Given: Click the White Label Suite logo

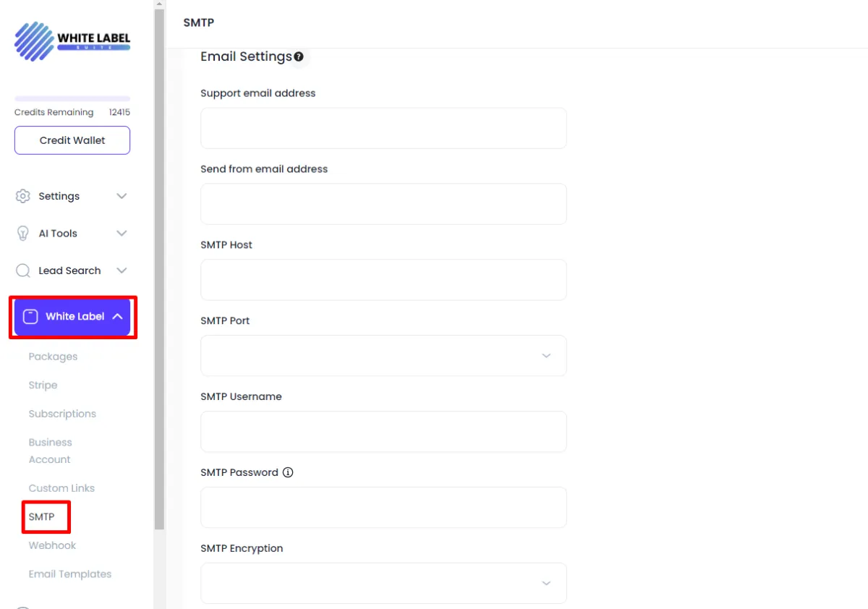Looking at the screenshot, I should pos(72,41).
